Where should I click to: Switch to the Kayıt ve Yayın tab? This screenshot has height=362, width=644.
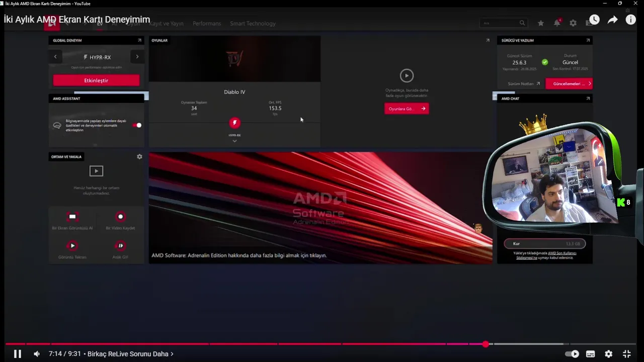166,24
